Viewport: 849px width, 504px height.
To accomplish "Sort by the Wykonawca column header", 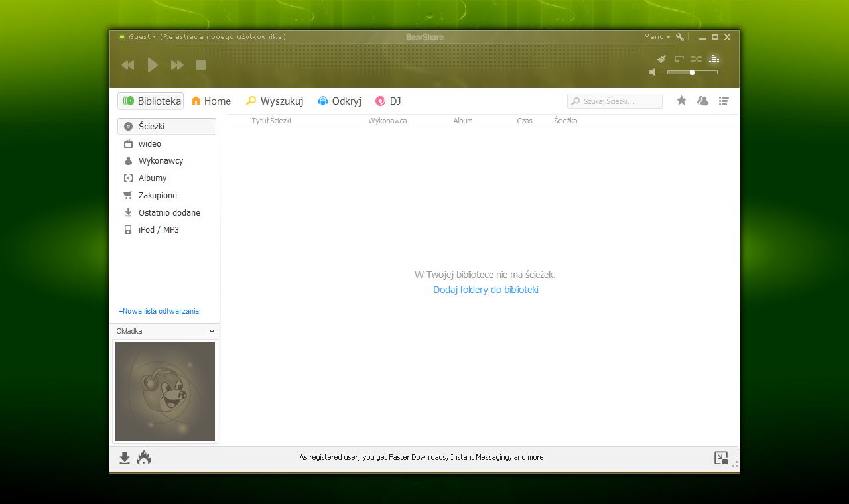I will (387, 121).
